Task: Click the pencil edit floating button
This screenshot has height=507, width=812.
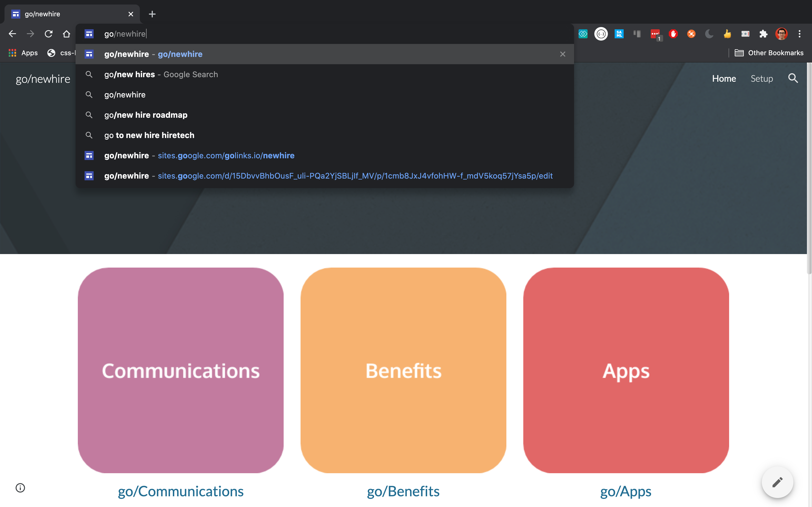Action: (777, 482)
